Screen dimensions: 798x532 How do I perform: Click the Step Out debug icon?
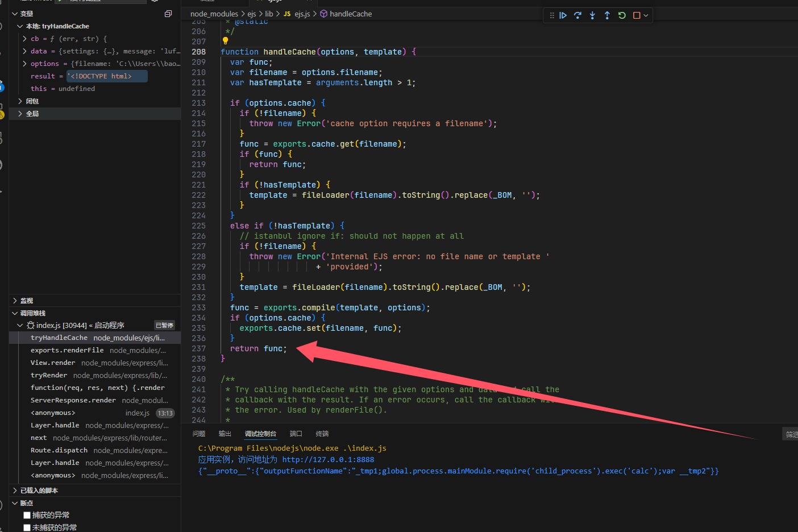click(607, 15)
